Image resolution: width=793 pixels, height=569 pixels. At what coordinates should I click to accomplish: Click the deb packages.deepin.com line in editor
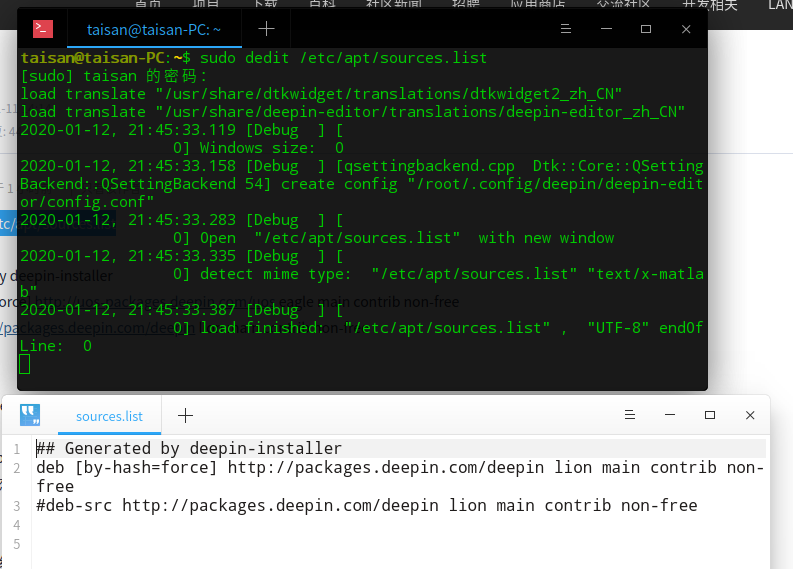(x=400, y=476)
